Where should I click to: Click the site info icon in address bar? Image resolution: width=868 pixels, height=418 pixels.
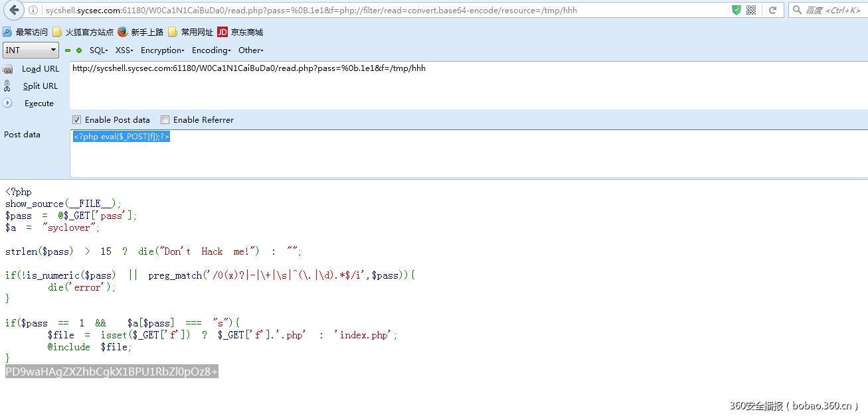(33, 10)
